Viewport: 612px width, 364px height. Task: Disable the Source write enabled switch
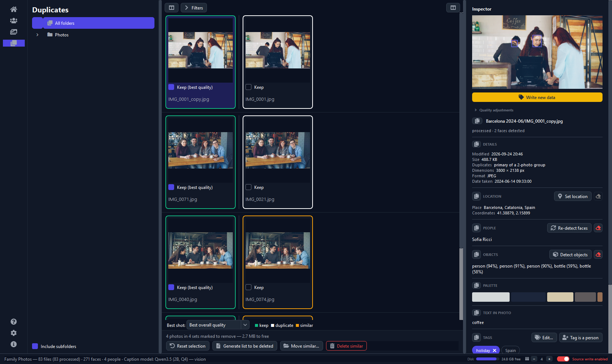[x=563, y=359]
